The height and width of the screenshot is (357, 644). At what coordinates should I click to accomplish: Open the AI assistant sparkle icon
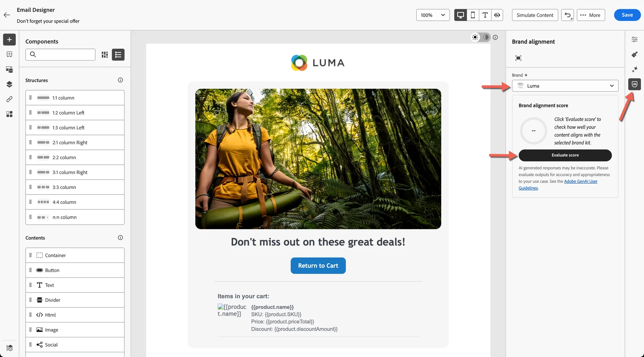coord(634,69)
